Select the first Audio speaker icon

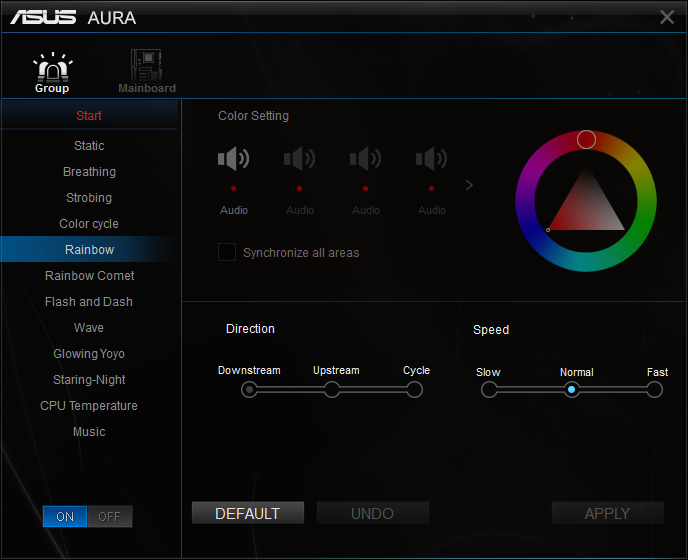233,158
